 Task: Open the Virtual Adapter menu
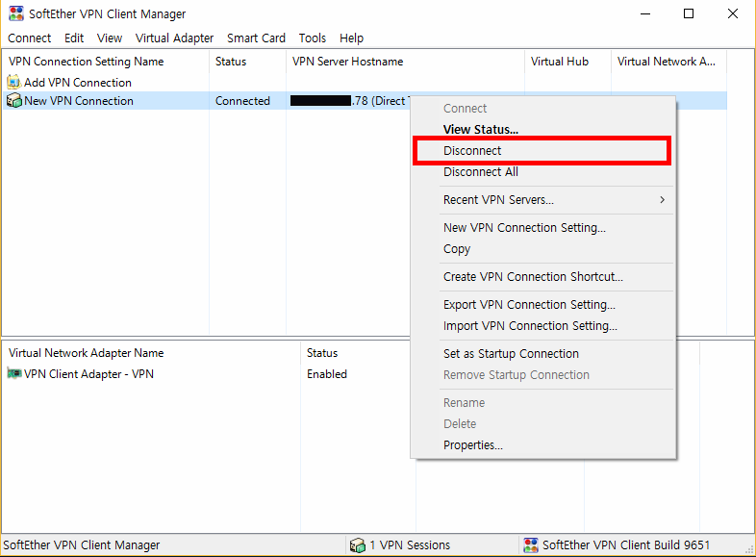[x=174, y=38]
